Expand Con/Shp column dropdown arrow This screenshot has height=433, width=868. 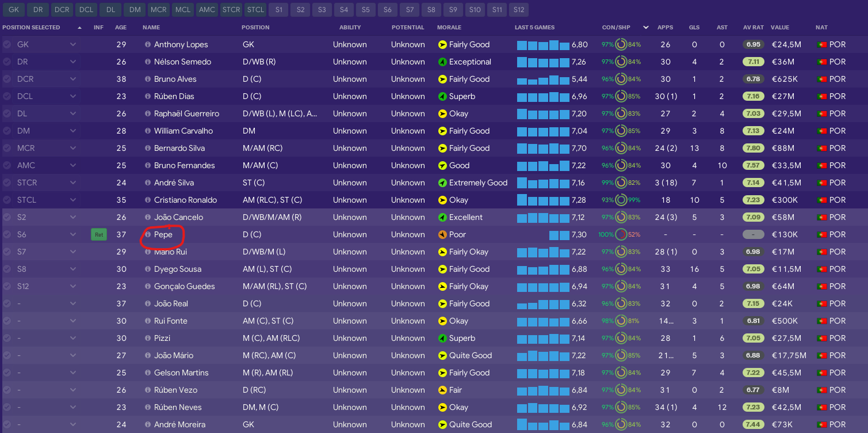coord(645,27)
